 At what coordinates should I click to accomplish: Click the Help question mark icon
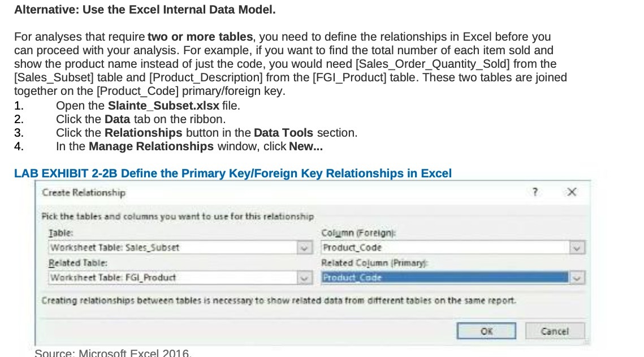(535, 192)
